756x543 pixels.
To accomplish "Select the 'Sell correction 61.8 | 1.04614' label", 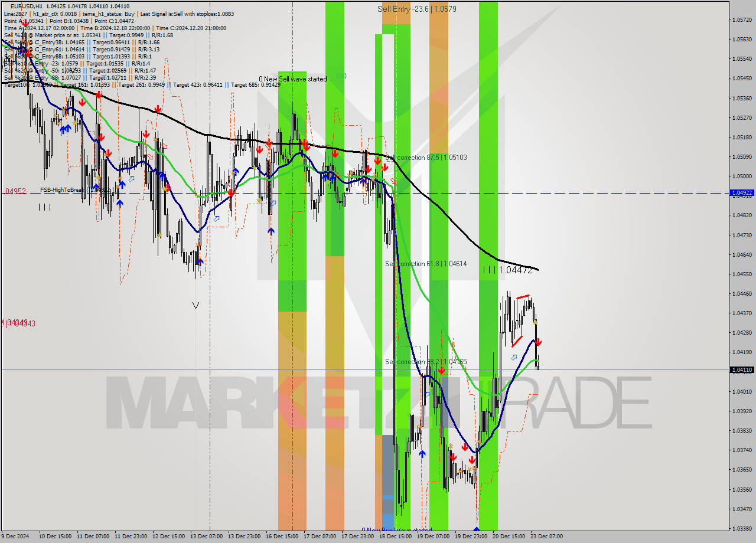I will (426, 264).
